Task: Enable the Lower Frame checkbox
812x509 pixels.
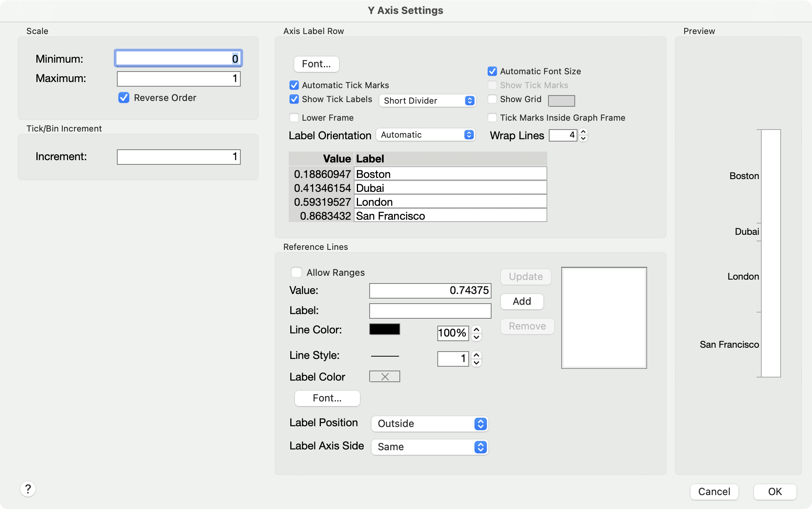Action: pyautogui.click(x=294, y=118)
